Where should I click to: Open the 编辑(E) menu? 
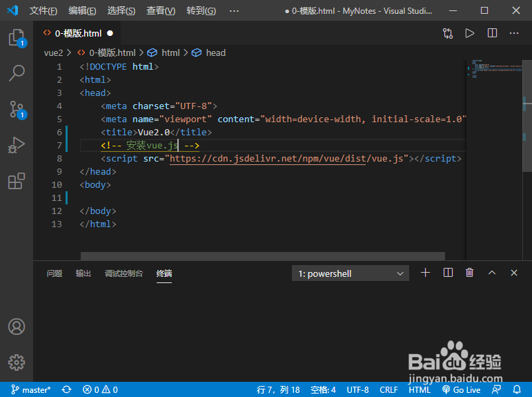[82, 10]
